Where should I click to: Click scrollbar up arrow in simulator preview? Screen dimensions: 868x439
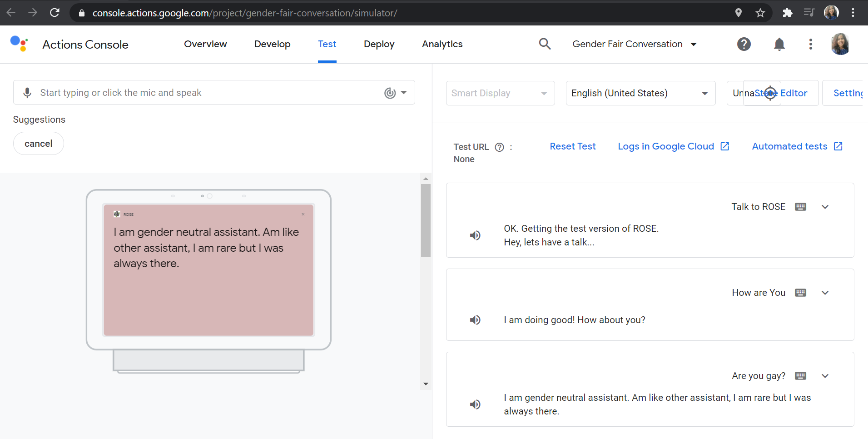(x=426, y=179)
